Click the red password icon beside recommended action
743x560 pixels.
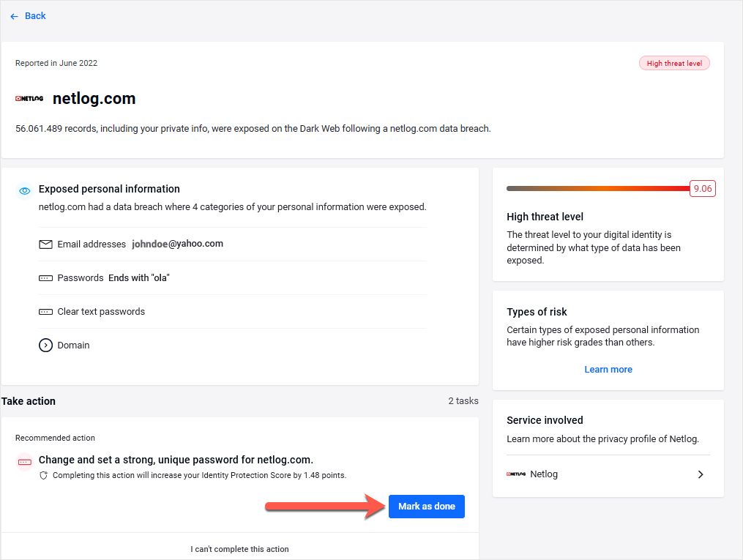tap(25, 462)
